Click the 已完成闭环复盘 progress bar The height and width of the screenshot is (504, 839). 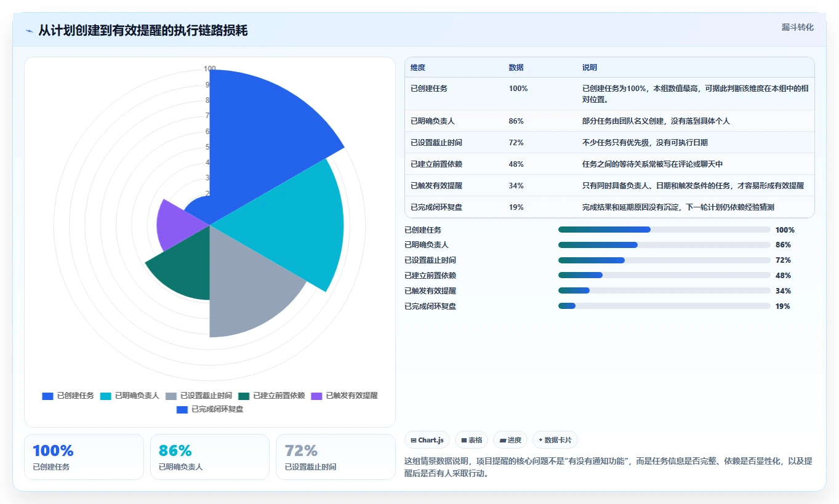point(664,306)
